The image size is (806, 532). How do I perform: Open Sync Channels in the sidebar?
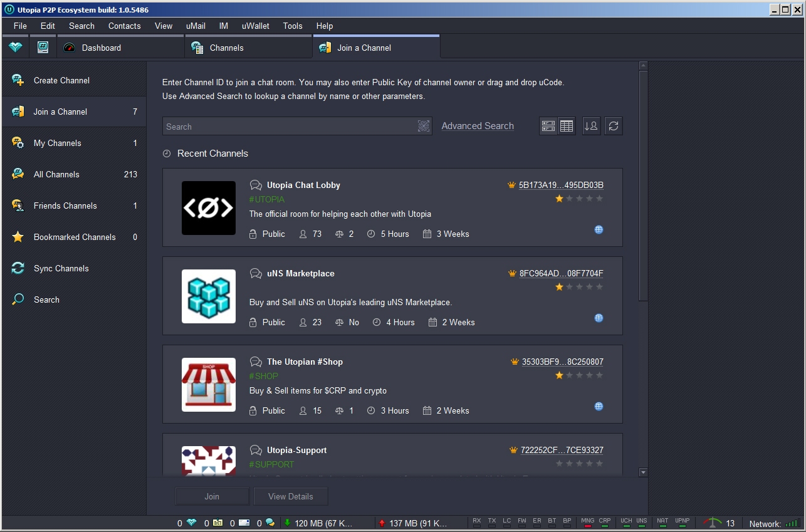75,268
